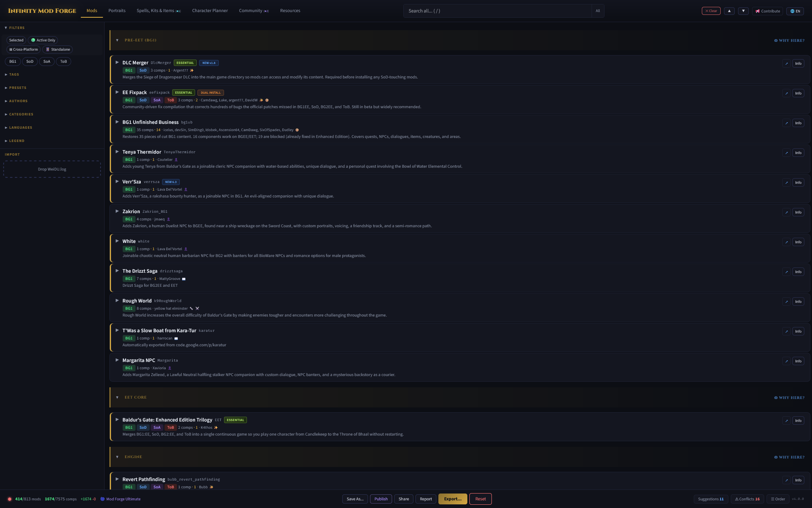
Task: Open external link icon for Kara-Tur mod
Action: tap(786, 331)
